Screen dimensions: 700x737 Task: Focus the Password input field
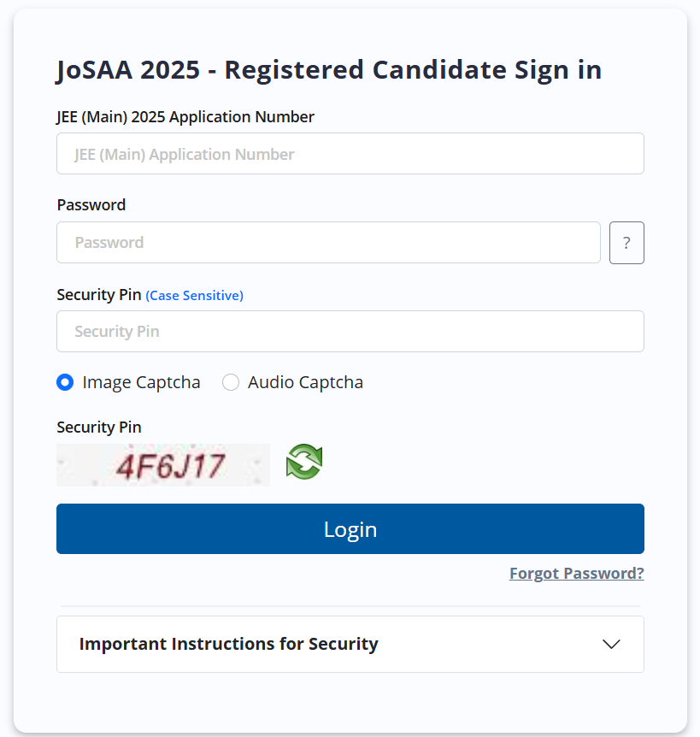tap(328, 243)
